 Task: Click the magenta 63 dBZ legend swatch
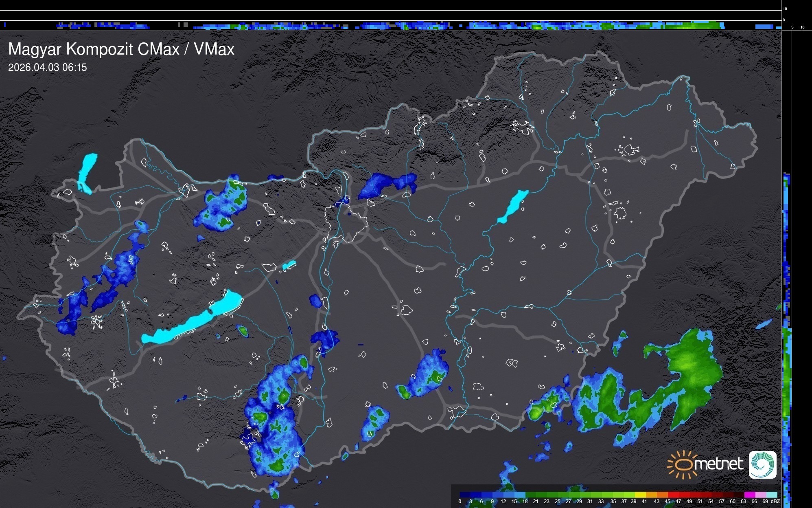(749, 495)
